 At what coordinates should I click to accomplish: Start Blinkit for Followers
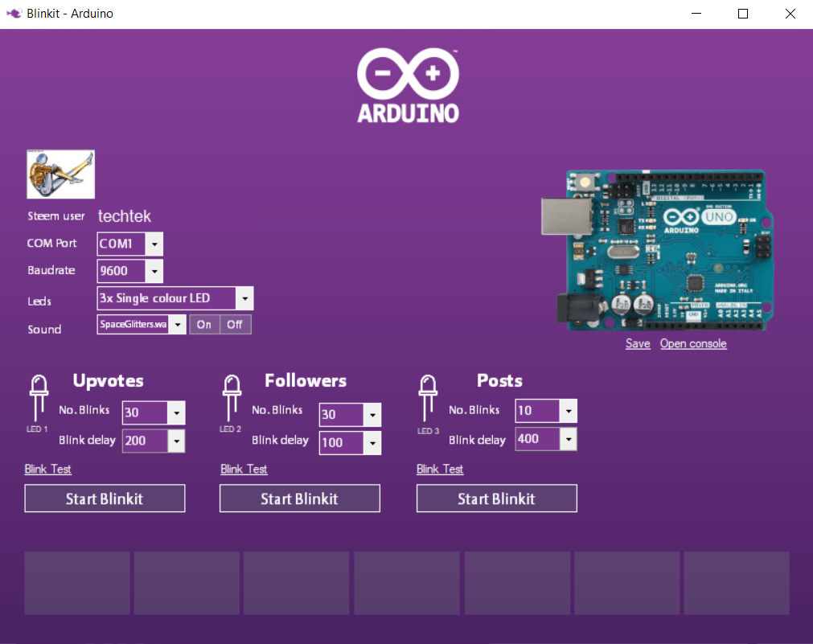(x=300, y=498)
